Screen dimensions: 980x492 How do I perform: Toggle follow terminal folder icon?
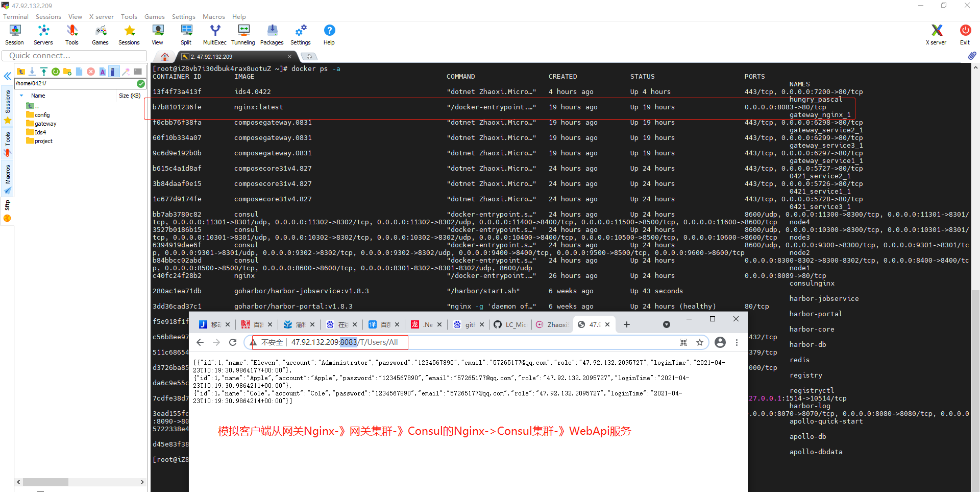(114, 72)
